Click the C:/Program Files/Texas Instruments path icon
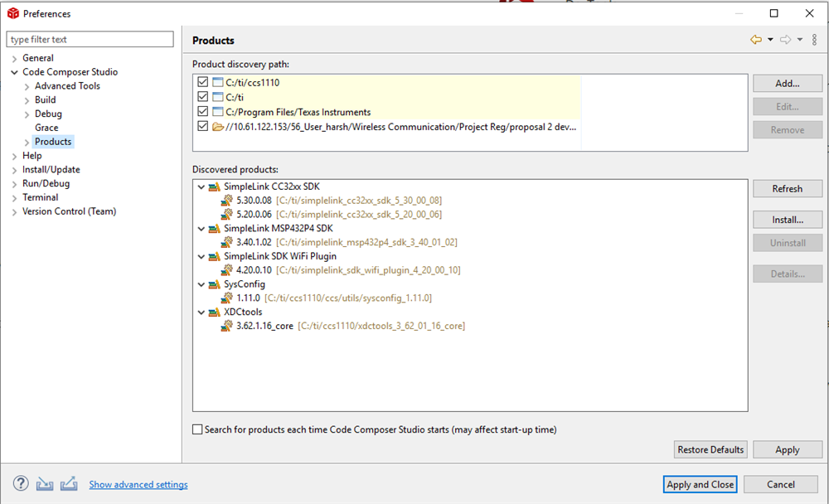This screenshot has height=504, width=829. (x=217, y=112)
